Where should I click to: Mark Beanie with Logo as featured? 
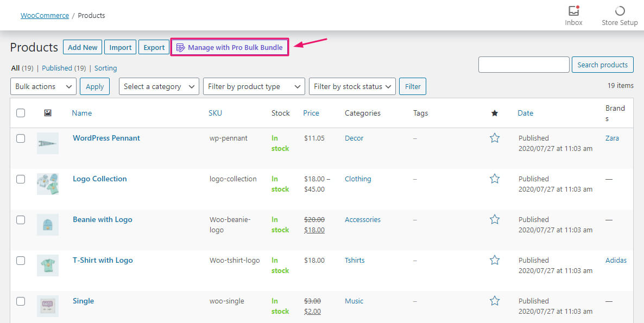[495, 220]
